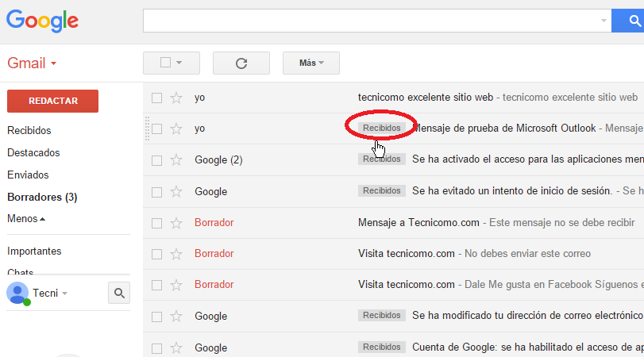Check the 'Se ha evitado un intento' email
This screenshot has height=357, width=644.
pyautogui.click(x=156, y=192)
